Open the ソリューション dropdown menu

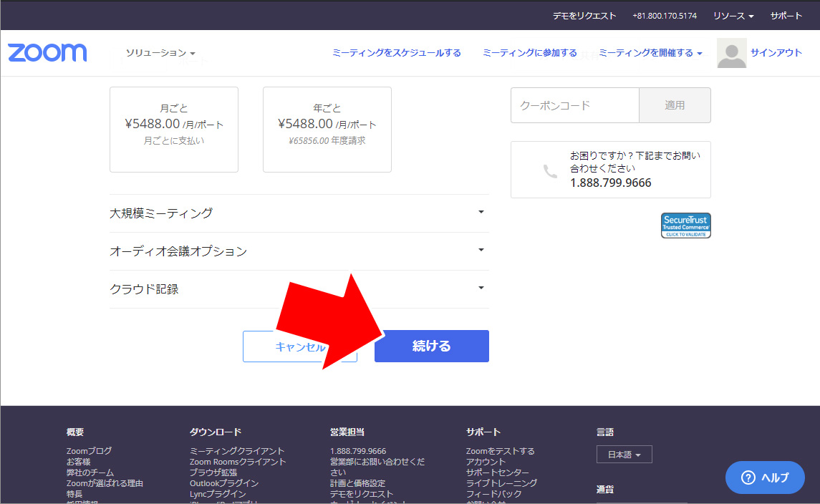point(160,54)
